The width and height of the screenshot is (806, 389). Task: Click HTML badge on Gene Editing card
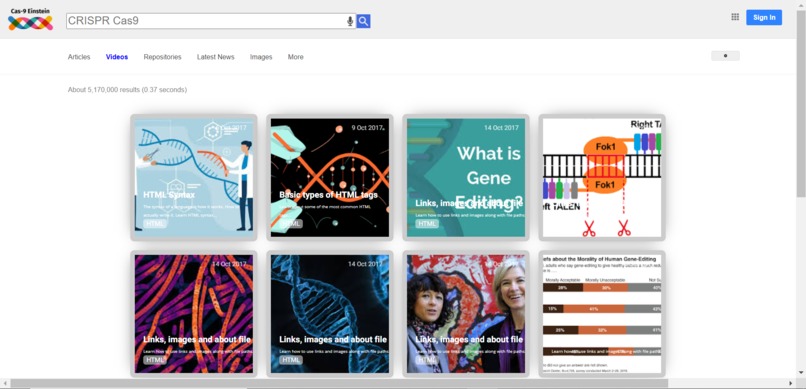point(427,224)
